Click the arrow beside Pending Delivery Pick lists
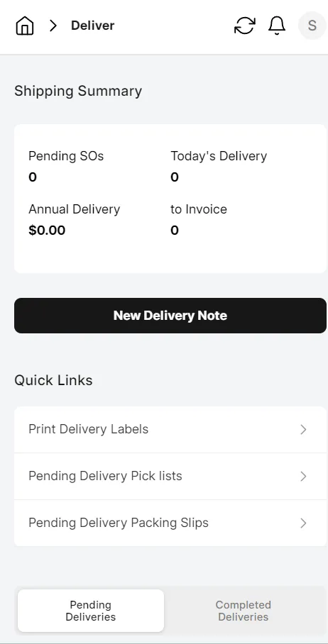Screen dimensions: 328x644 click(303, 477)
